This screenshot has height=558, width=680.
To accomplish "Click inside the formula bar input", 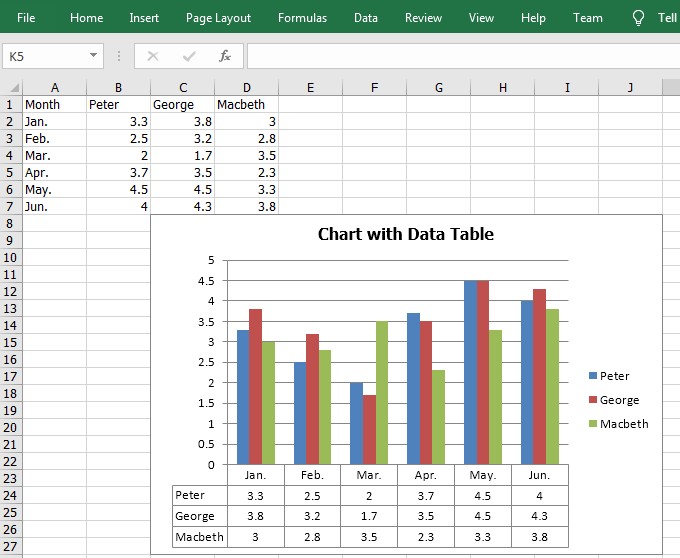I will (x=463, y=56).
